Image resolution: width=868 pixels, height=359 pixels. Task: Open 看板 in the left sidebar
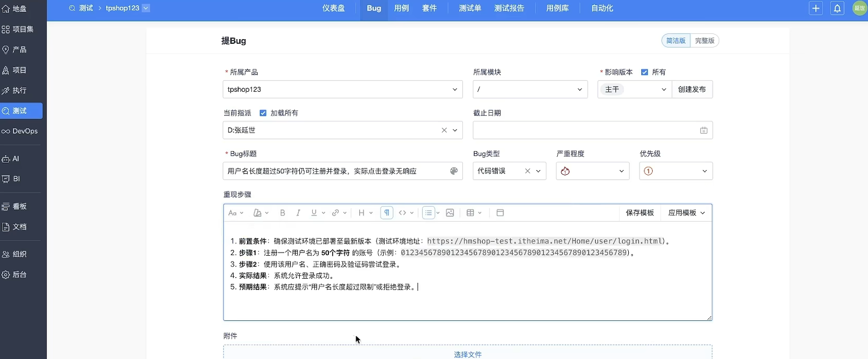tap(15, 206)
